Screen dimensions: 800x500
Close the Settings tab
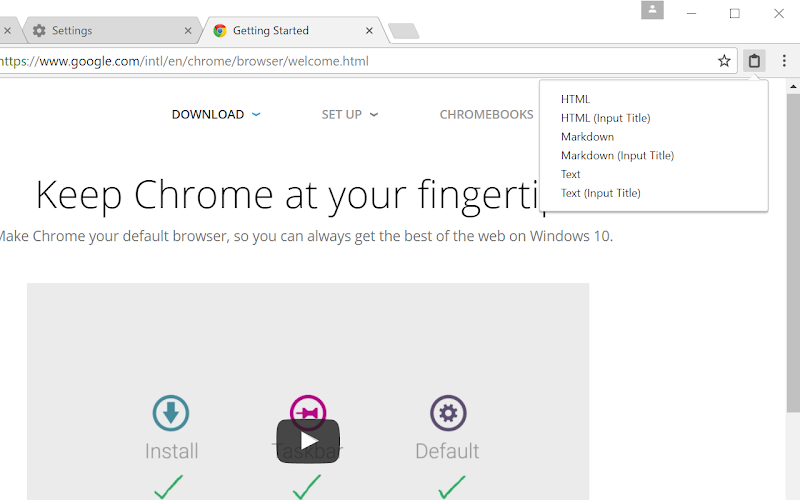pos(188,31)
